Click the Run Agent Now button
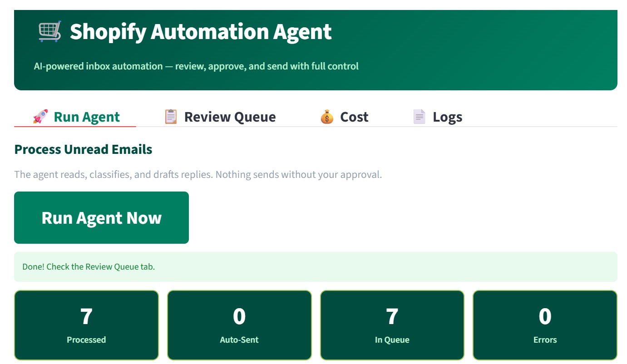 (x=101, y=218)
